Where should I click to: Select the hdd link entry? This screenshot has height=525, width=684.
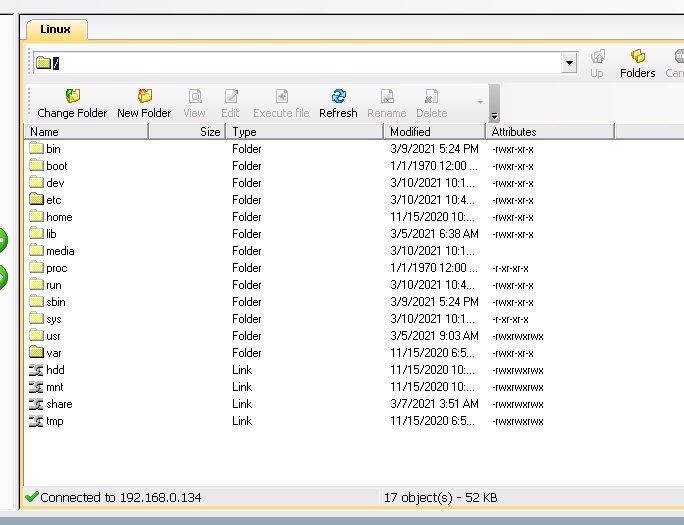54,370
